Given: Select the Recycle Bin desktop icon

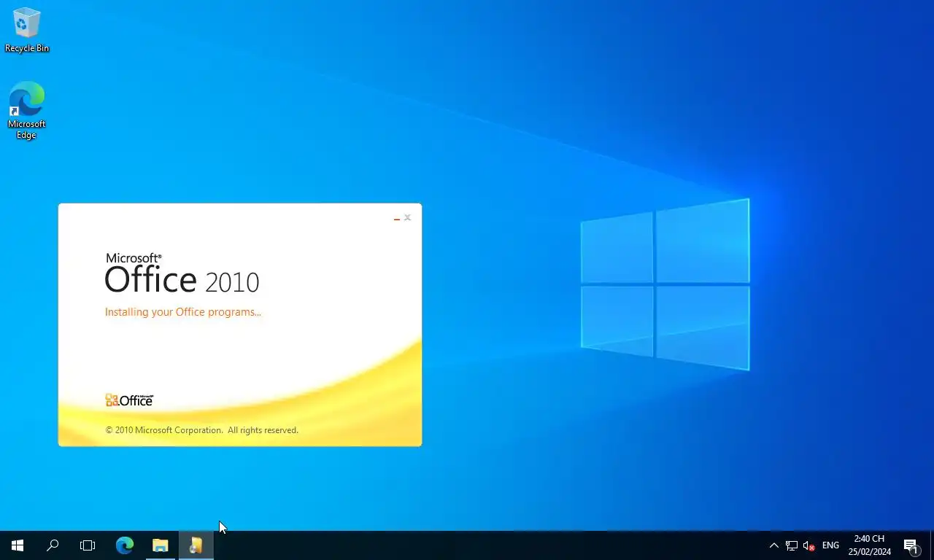Looking at the screenshot, I should click(x=27, y=31).
